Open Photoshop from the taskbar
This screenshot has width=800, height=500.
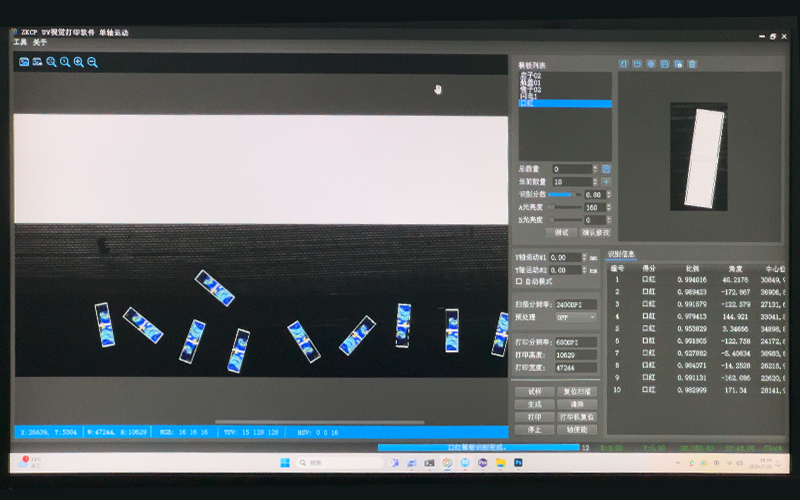(x=518, y=463)
